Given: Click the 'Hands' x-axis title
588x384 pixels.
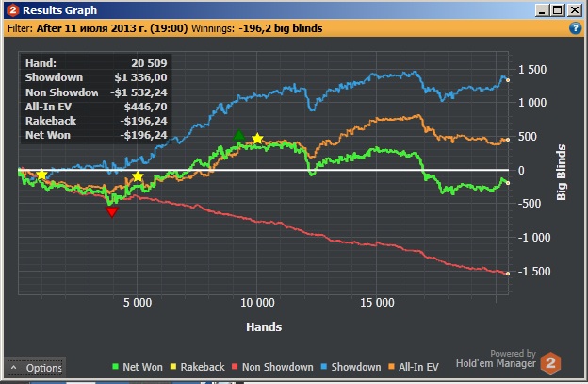Looking at the screenshot, I should pyautogui.click(x=264, y=327).
